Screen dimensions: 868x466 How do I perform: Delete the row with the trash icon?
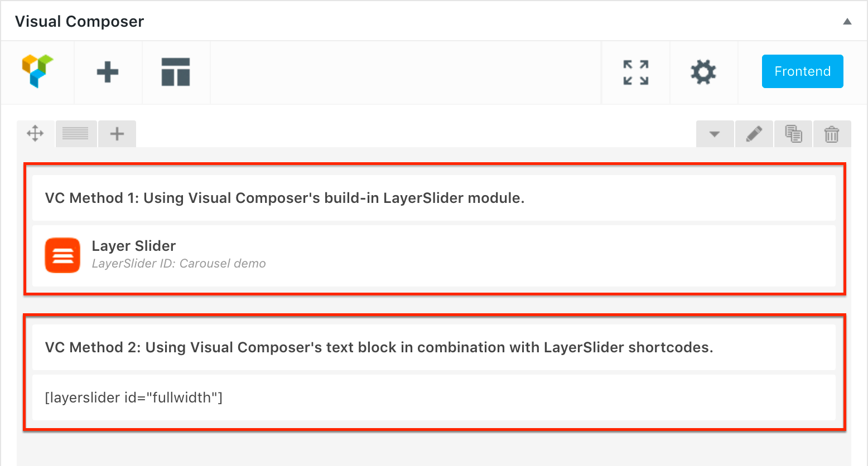(x=832, y=134)
